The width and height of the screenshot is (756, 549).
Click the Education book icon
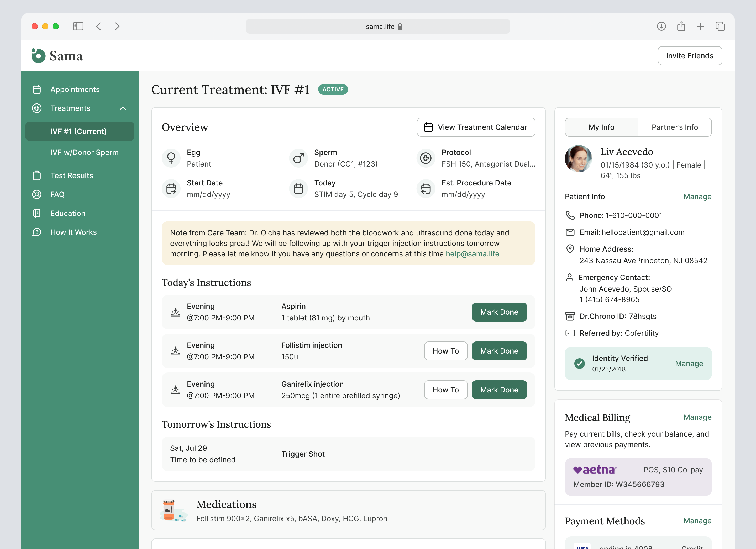tap(37, 213)
